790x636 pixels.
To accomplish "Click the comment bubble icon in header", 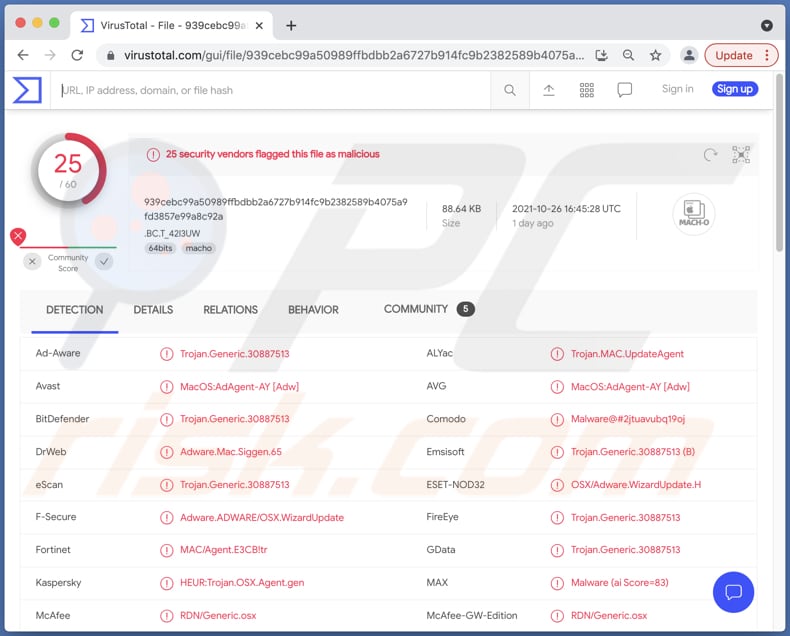I will click(x=624, y=90).
